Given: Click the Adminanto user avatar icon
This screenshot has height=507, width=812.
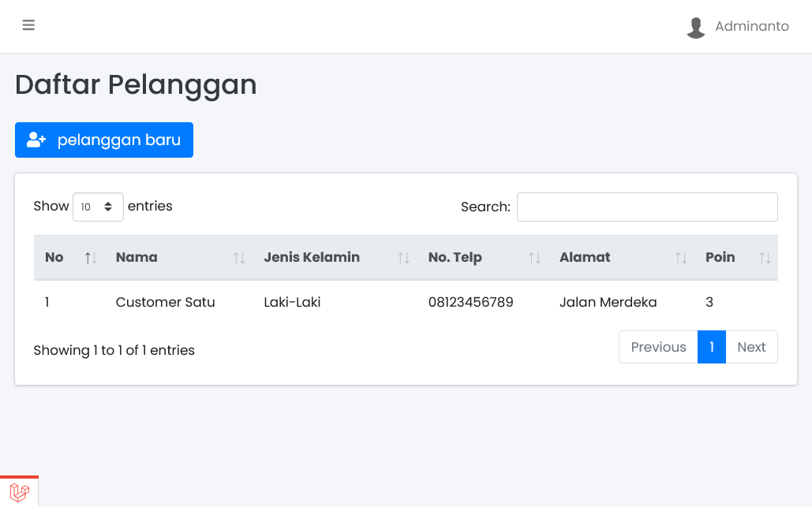Looking at the screenshot, I should (x=695, y=27).
